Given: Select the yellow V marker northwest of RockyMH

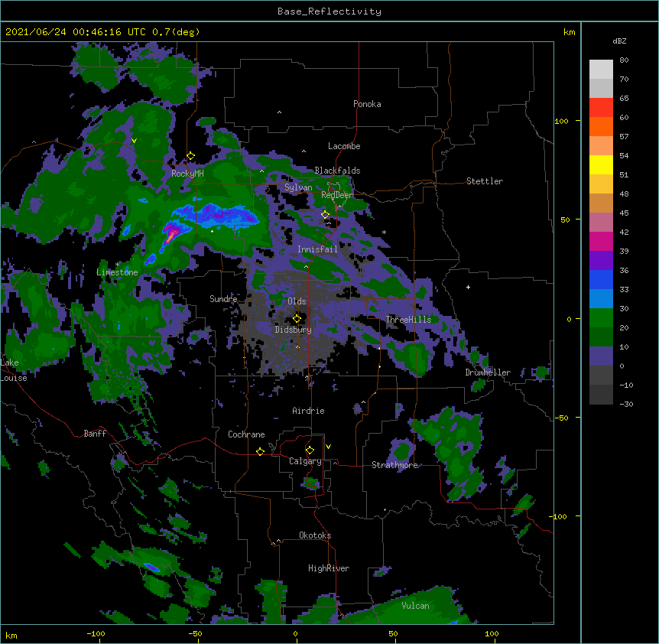Looking at the screenshot, I should (134, 141).
